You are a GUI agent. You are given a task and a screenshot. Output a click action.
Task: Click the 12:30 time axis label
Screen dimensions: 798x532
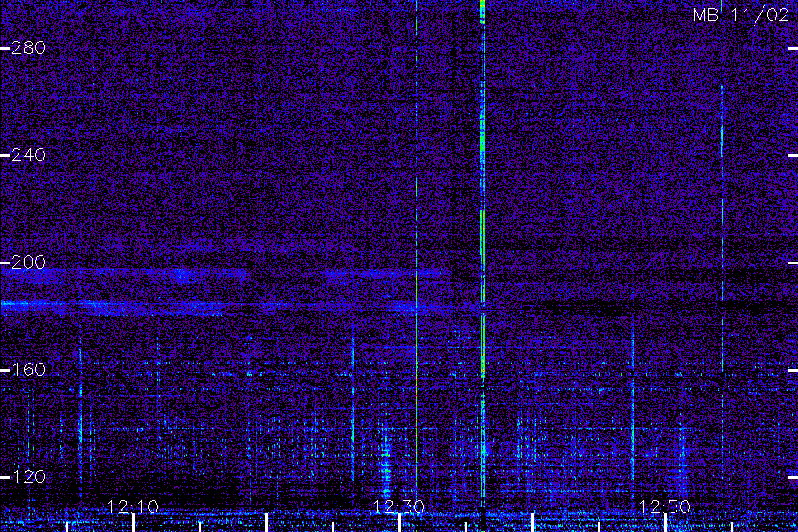pos(398,506)
